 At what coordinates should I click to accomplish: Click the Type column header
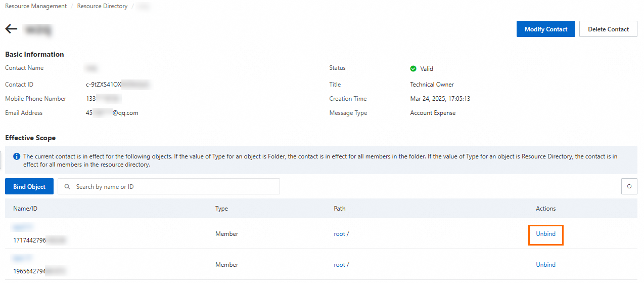pyautogui.click(x=221, y=209)
